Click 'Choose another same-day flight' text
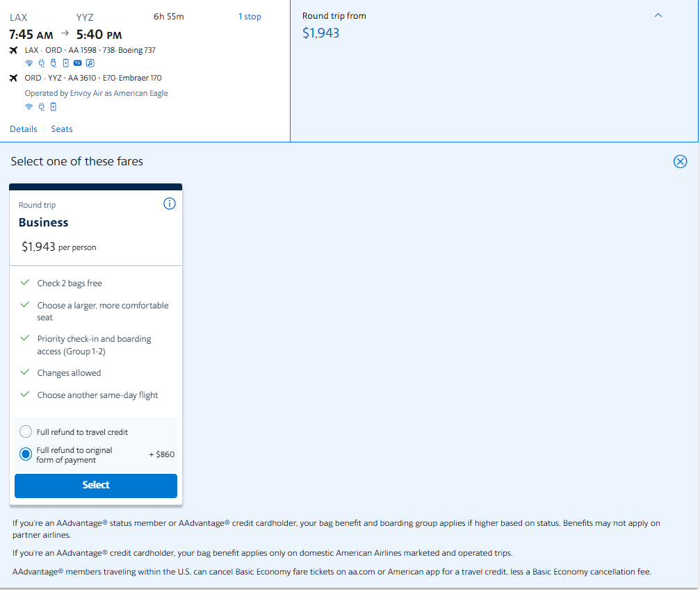700x594 pixels. coord(98,395)
